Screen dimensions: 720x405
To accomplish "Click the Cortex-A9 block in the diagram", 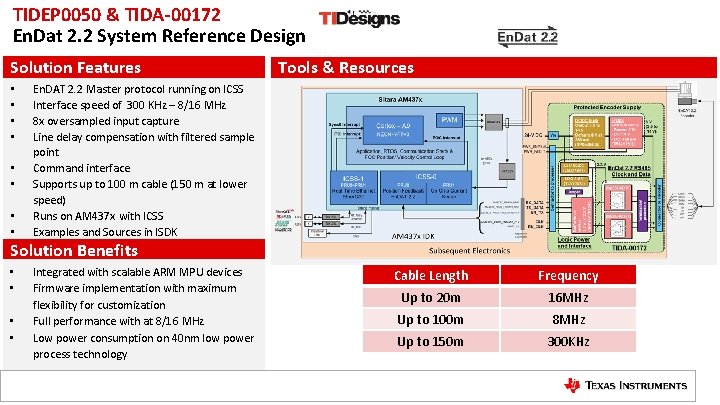I will point(393,130).
